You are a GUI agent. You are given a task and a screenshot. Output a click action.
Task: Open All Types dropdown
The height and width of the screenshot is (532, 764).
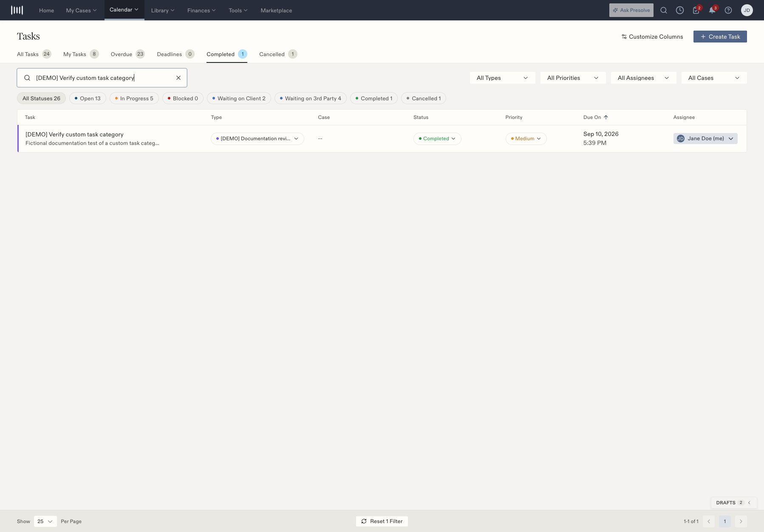[x=503, y=78]
